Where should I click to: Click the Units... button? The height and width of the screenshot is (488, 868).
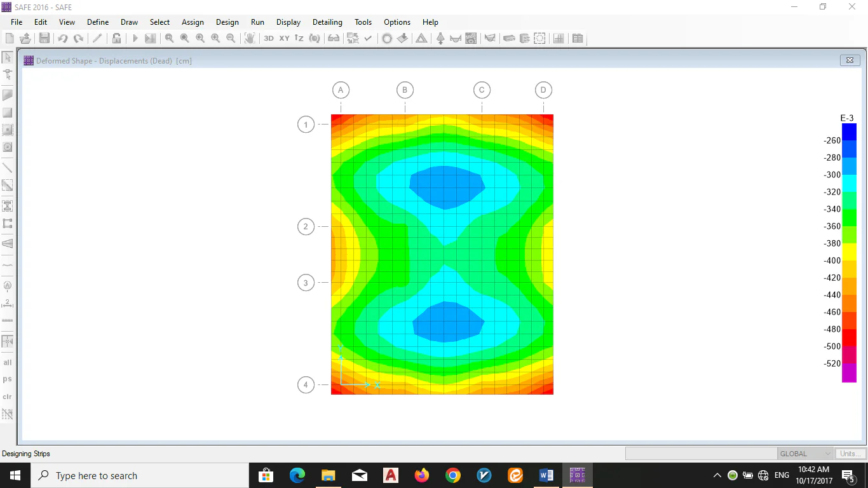pyautogui.click(x=850, y=454)
